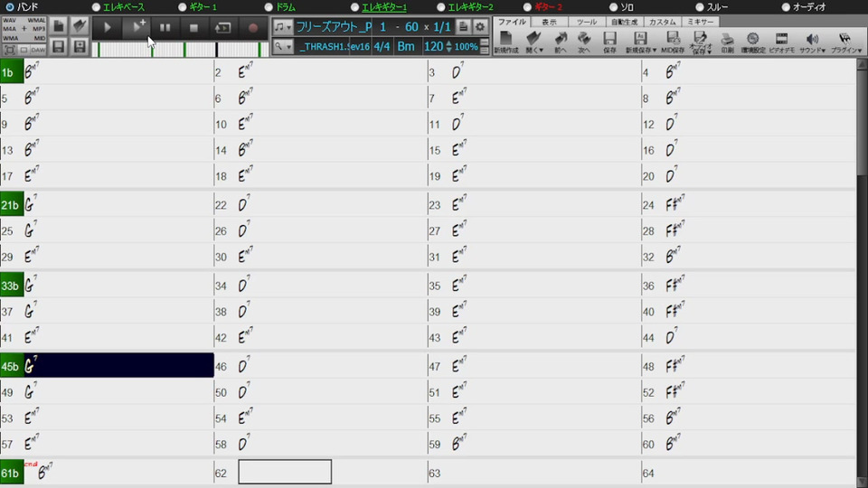Click the green part marker 33b
Viewport: 868px width, 488px height.
click(12, 286)
